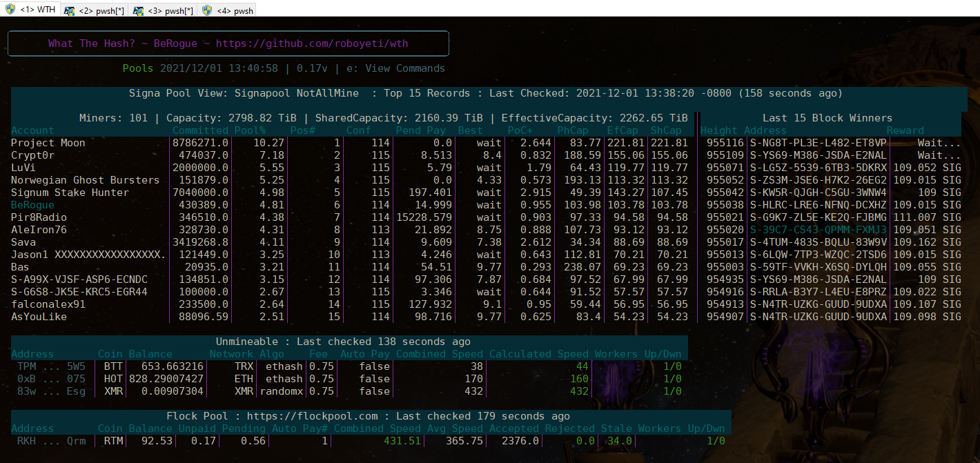Click the console icon on the <3> pwsh[*] tab
The height and width of the screenshot is (463, 980).
138,10
